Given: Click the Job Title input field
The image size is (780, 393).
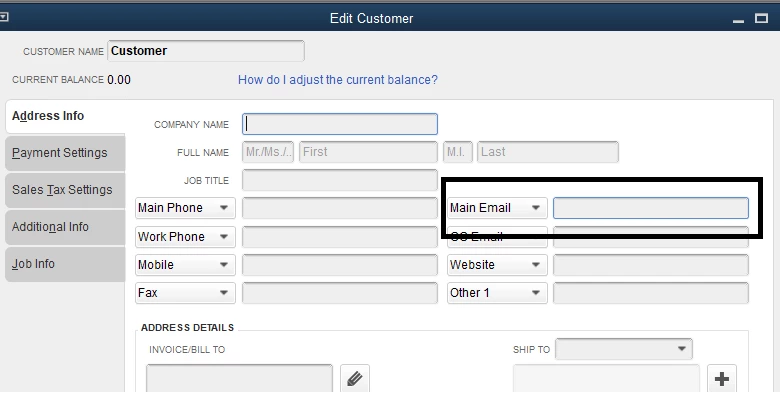Looking at the screenshot, I should point(340,180).
